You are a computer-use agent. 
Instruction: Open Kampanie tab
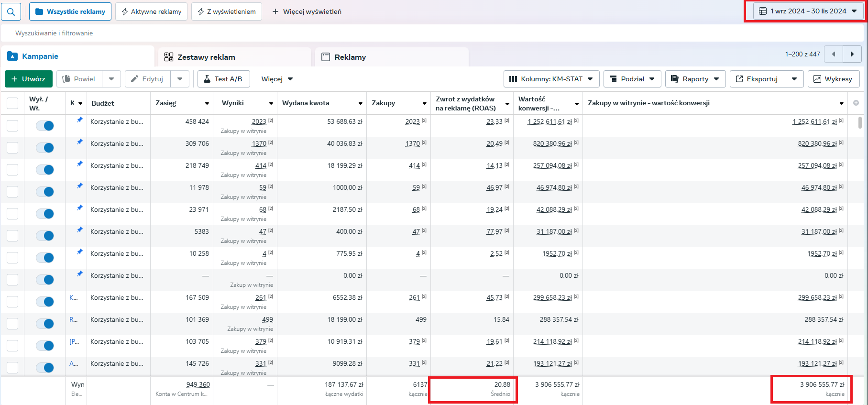(77, 56)
